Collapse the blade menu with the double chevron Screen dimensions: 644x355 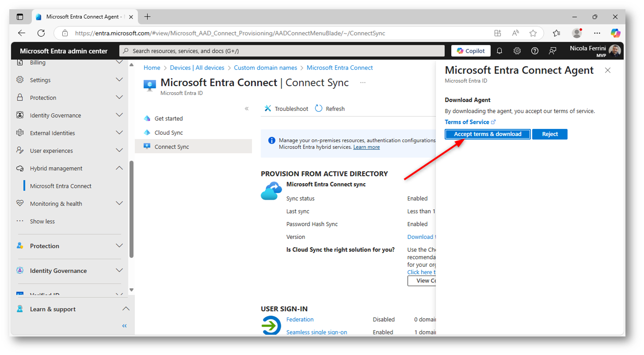[x=246, y=109]
